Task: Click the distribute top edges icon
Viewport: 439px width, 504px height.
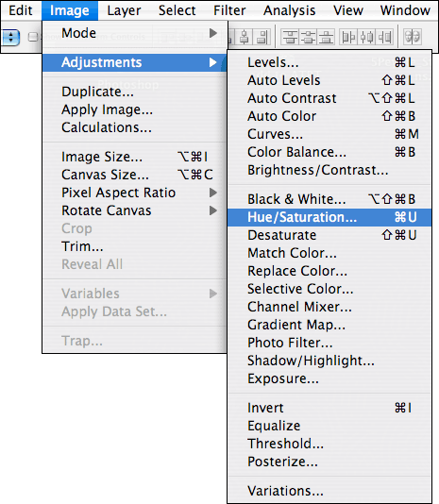Action: 290,37
